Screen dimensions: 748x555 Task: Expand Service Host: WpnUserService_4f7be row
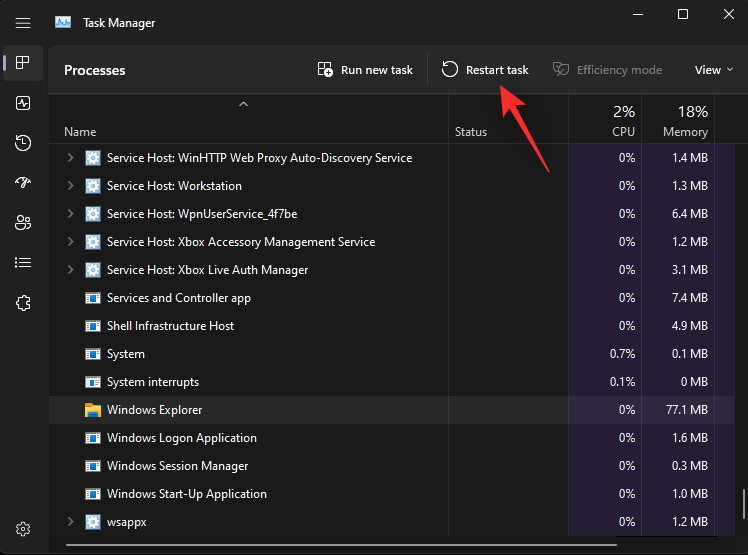[70, 214]
